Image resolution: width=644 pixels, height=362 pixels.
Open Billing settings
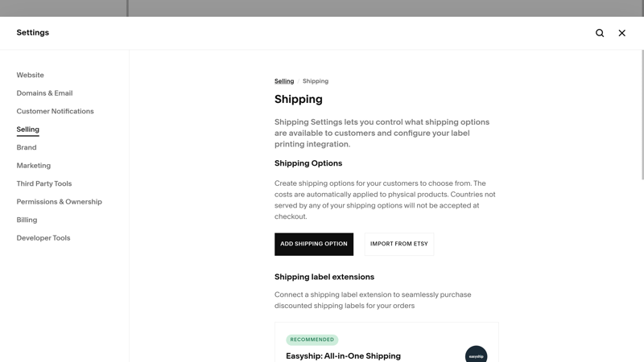coord(27,220)
